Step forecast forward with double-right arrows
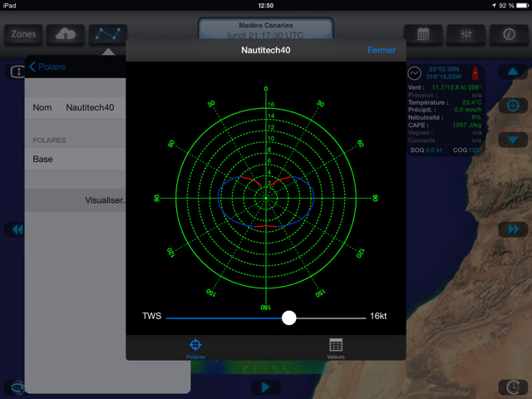The height and width of the screenshot is (399, 532). coord(513,229)
